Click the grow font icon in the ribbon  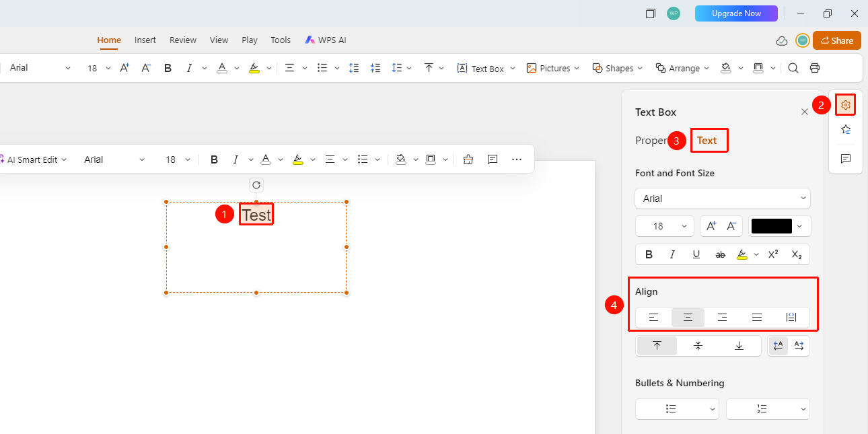pos(124,68)
